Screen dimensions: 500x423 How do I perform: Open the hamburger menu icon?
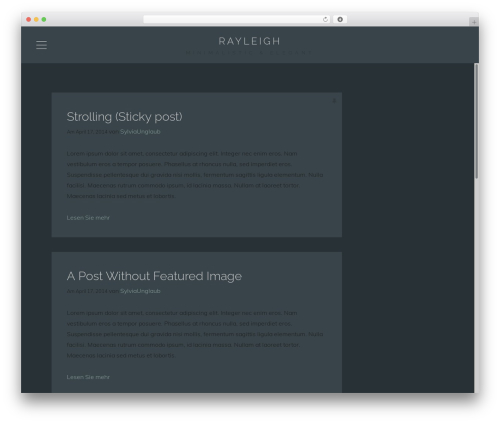41,45
